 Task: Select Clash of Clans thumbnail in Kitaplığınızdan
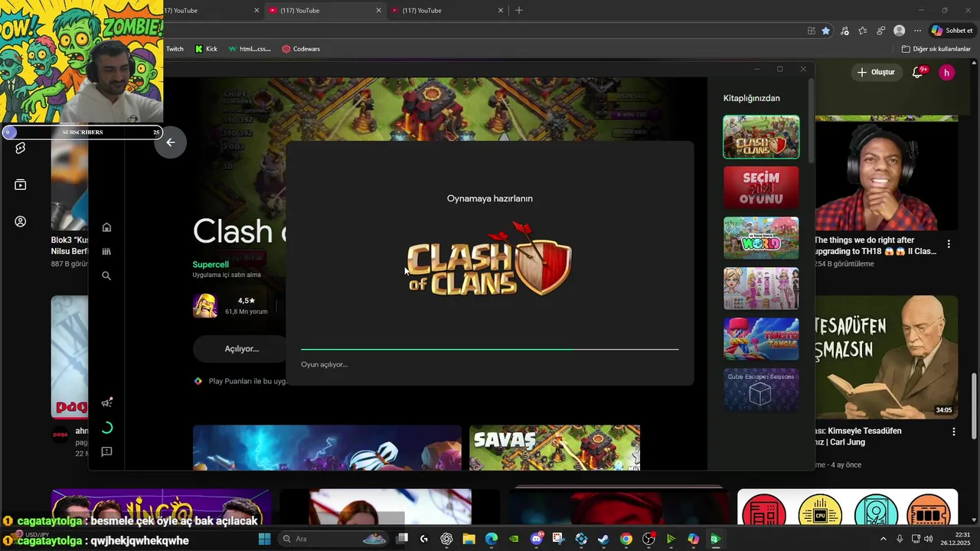click(761, 137)
